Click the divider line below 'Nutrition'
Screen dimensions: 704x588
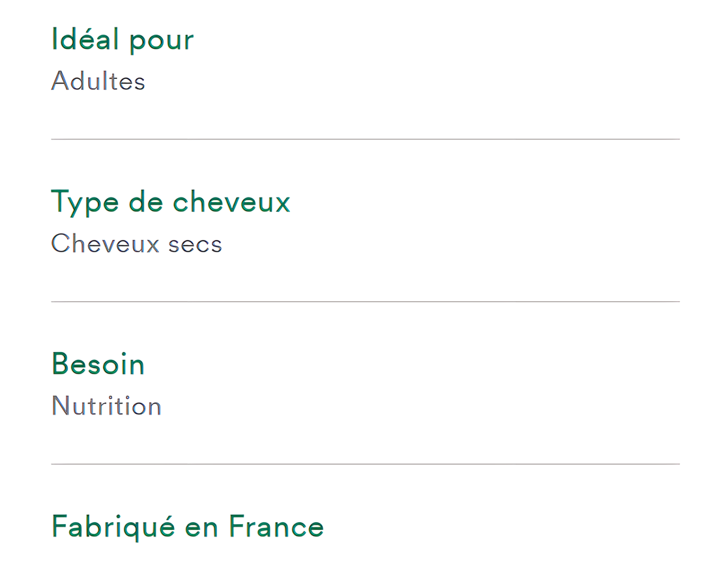pyautogui.click(x=366, y=464)
